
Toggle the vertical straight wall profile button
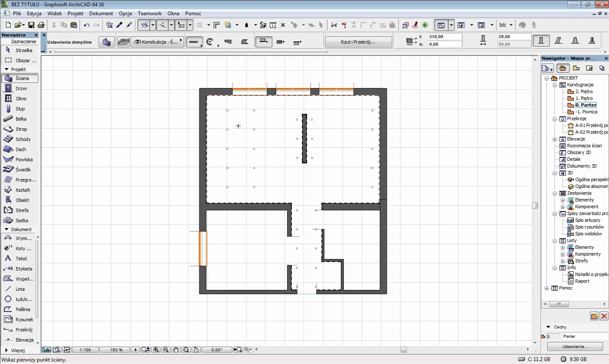[x=541, y=41]
